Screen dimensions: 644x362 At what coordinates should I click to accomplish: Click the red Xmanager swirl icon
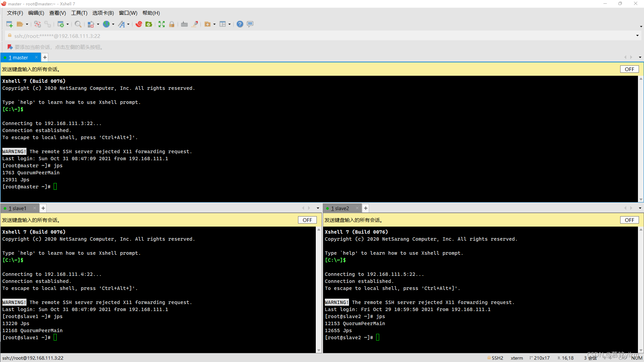[x=139, y=24]
